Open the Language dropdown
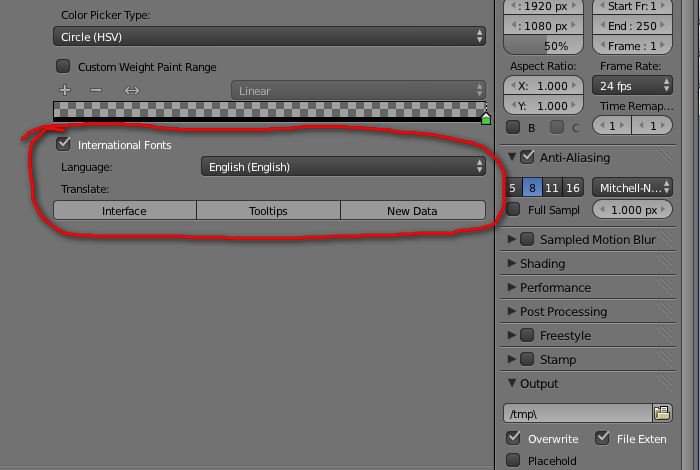Screen dimensions: 700x470 point(343,167)
